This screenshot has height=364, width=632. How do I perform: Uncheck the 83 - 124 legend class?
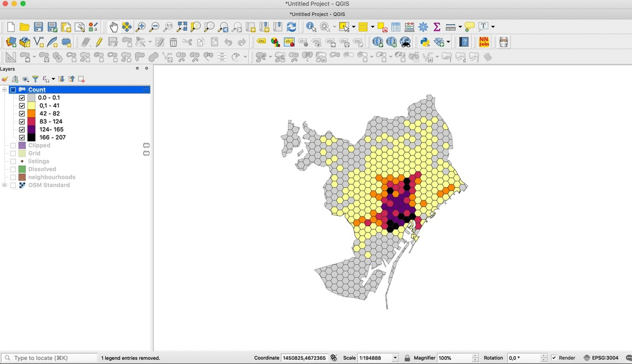[22, 122]
